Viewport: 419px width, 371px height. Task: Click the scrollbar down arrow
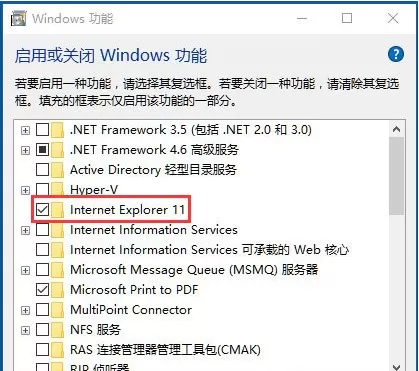[396, 366]
